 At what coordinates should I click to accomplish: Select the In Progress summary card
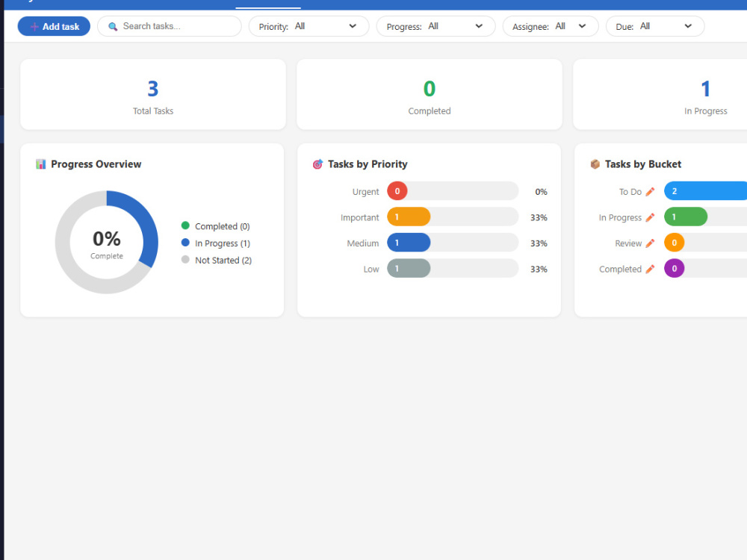click(x=660, y=94)
